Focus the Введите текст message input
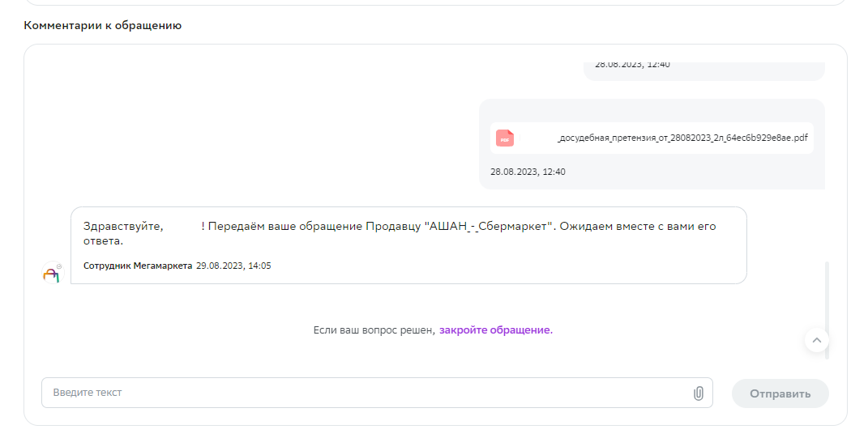868x438 pixels. pyautogui.click(x=377, y=393)
